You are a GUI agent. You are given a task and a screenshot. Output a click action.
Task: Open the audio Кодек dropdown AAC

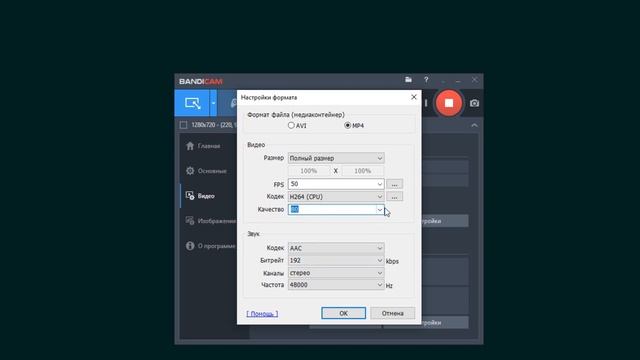336,248
